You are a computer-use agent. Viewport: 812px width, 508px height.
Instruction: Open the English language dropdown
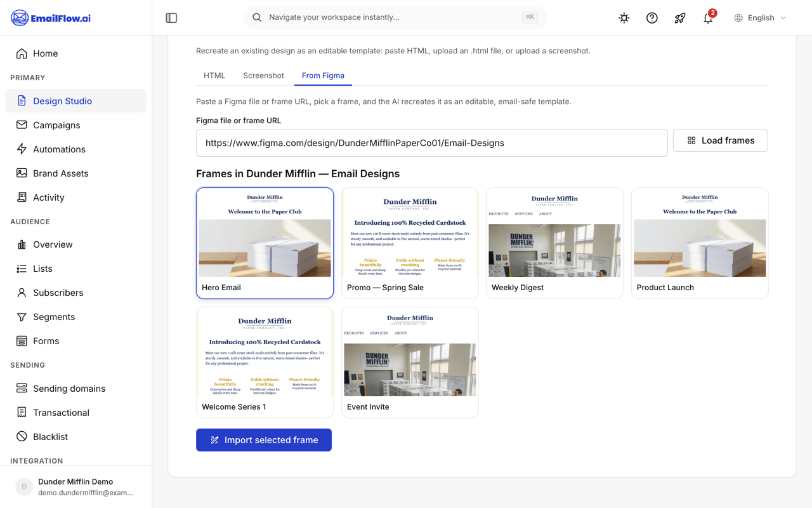pyautogui.click(x=760, y=18)
